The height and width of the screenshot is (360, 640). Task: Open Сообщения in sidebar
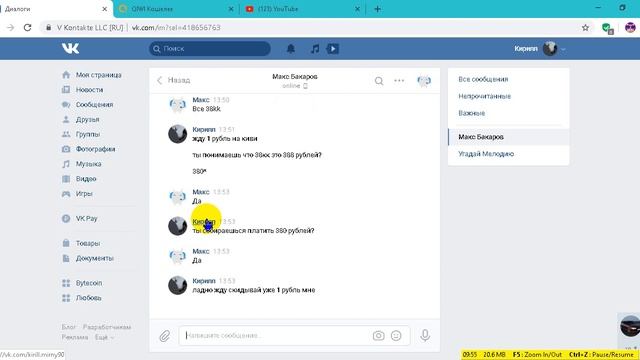click(94, 104)
